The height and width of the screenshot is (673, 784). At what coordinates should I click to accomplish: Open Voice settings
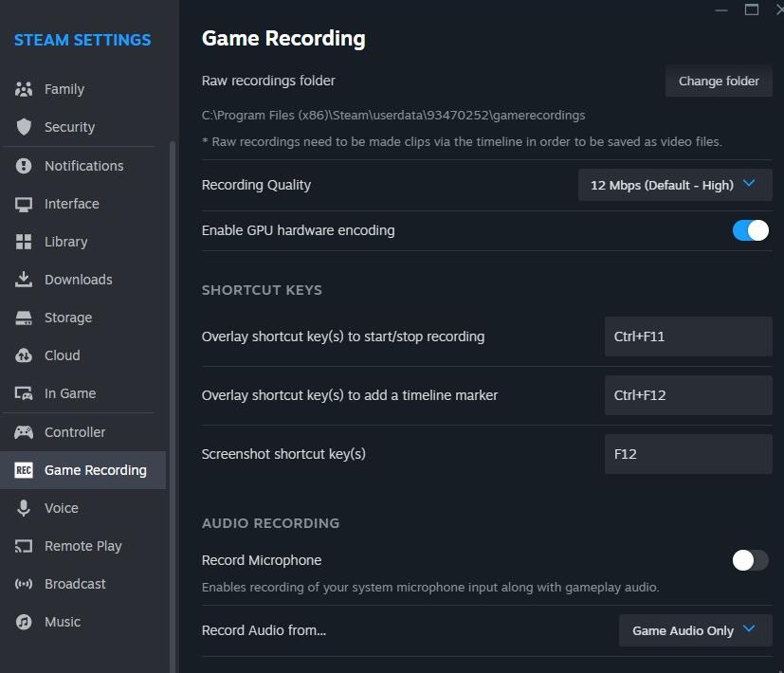click(62, 508)
